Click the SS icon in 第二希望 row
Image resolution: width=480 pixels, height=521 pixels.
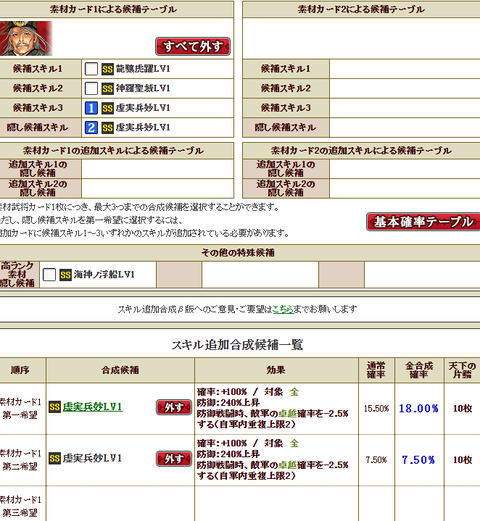pyautogui.click(x=55, y=458)
